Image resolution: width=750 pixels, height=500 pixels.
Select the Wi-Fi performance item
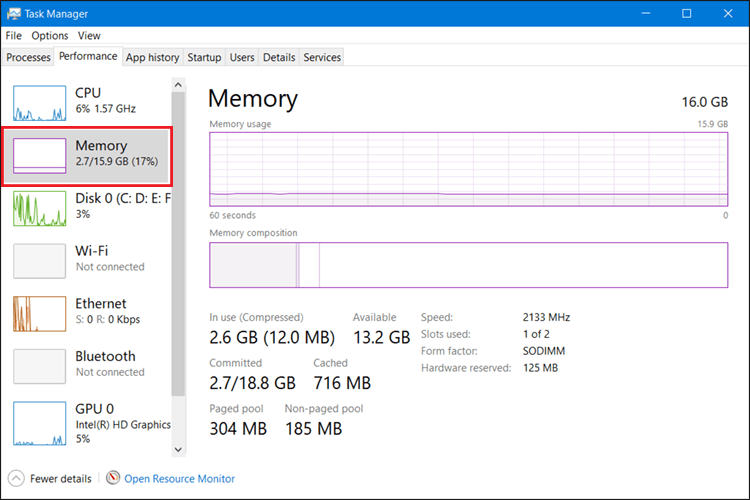coord(87,259)
